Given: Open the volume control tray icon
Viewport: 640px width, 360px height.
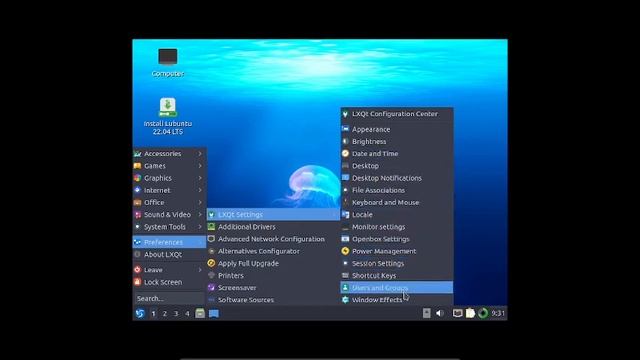Looking at the screenshot, I should pyautogui.click(x=440, y=313).
